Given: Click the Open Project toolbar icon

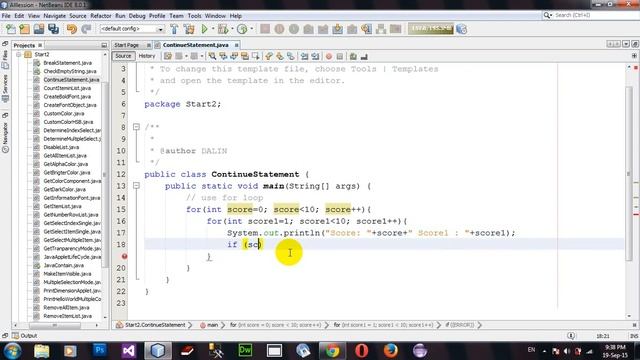Looking at the screenshot, I should click(x=39, y=29).
